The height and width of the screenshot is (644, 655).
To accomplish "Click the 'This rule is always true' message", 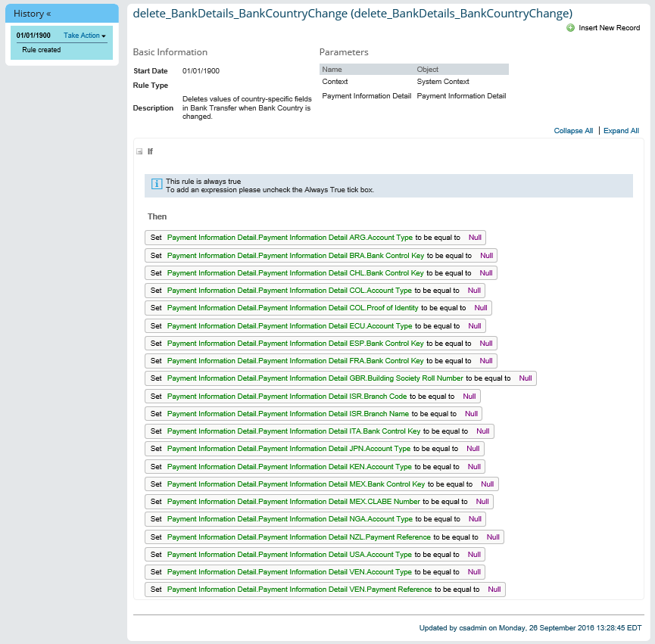I will pyautogui.click(x=203, y=182).
